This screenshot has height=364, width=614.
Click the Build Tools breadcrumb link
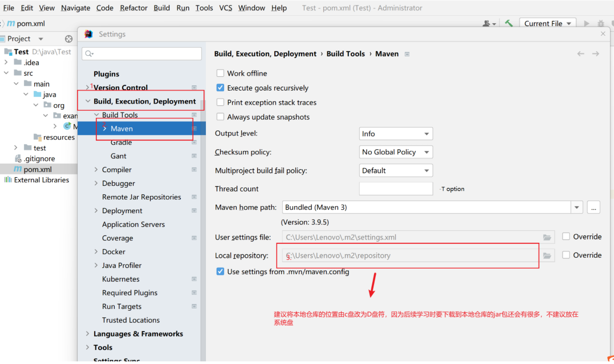[346, 54]
